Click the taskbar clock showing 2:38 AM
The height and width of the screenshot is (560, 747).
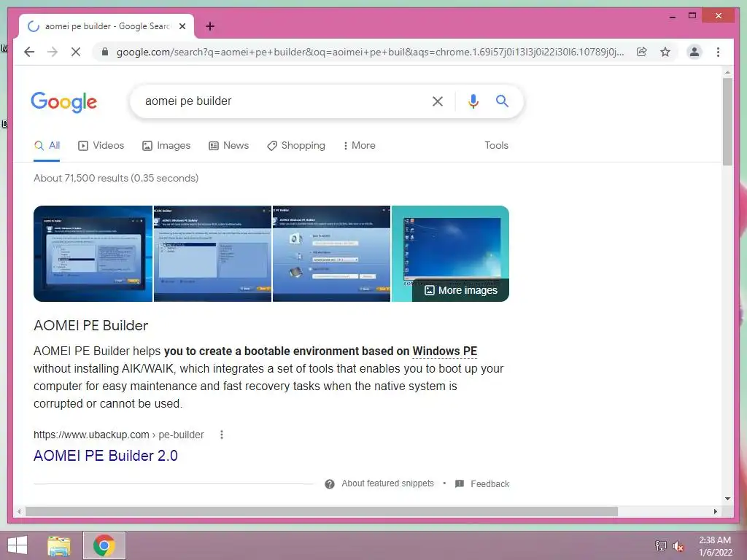[715, 545]
